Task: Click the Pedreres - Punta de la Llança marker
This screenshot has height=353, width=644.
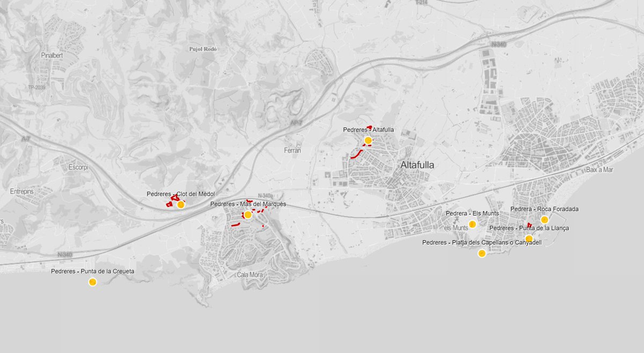Action: click(529, 239)
